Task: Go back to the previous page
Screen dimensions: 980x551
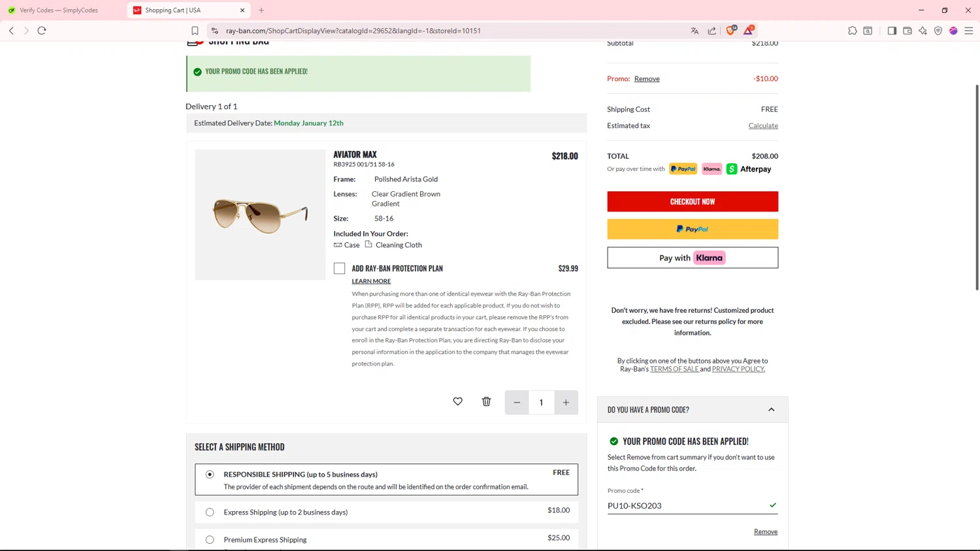Action: 11,31
